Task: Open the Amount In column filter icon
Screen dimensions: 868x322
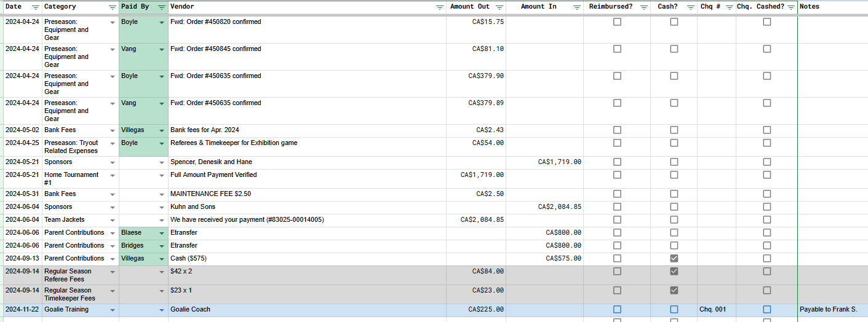Action: tap(576, 7)
